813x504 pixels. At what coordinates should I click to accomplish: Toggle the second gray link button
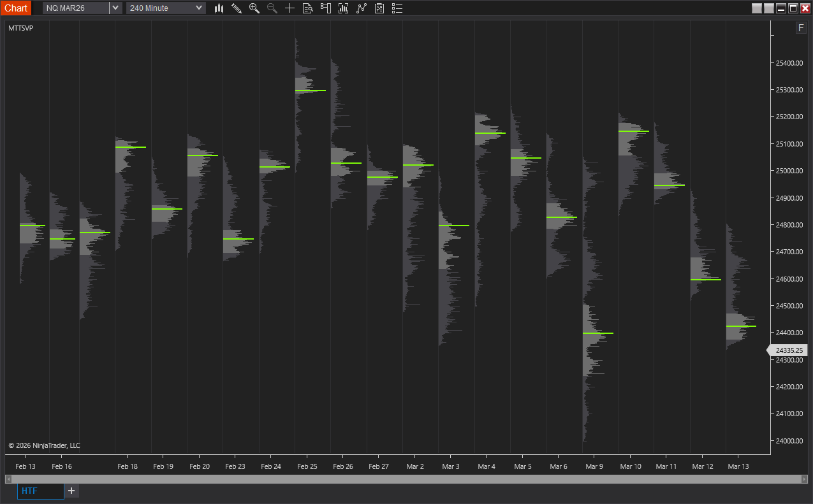click(x=769, y=8)
